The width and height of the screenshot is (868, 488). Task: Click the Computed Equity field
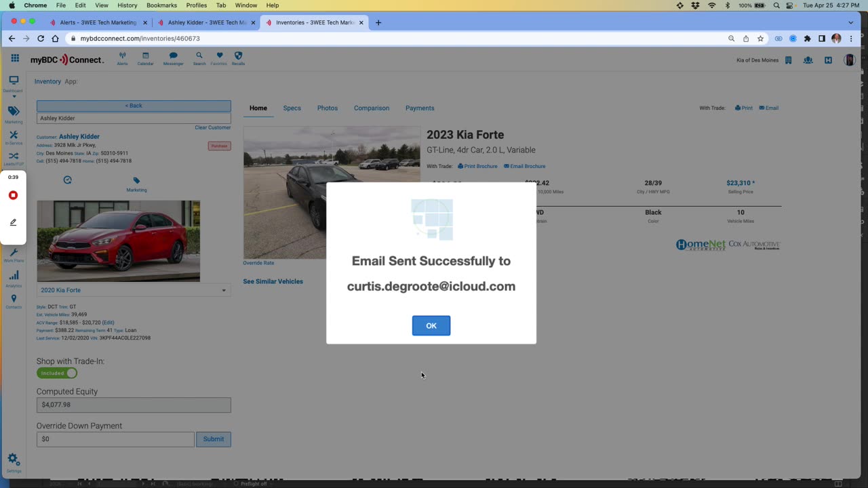click(134, 405)
